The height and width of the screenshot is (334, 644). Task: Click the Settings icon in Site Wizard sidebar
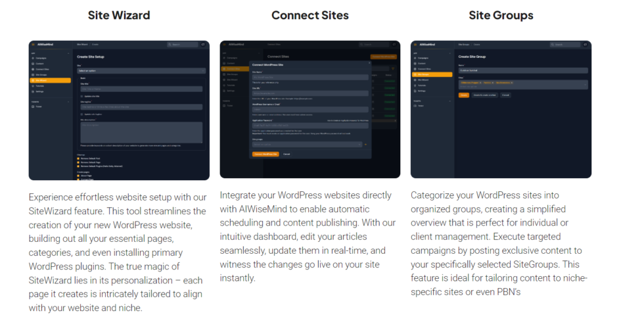click(x=33, y=91)
